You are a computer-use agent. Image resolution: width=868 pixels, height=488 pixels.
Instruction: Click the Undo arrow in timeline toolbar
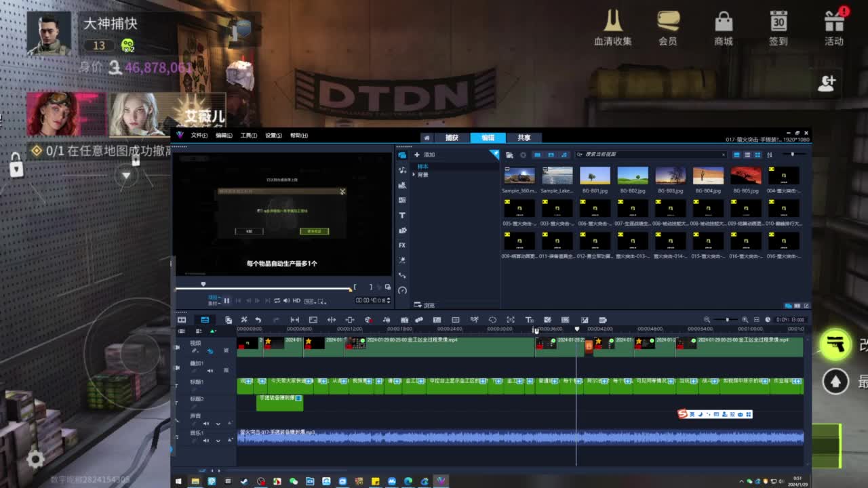(258, 320)
